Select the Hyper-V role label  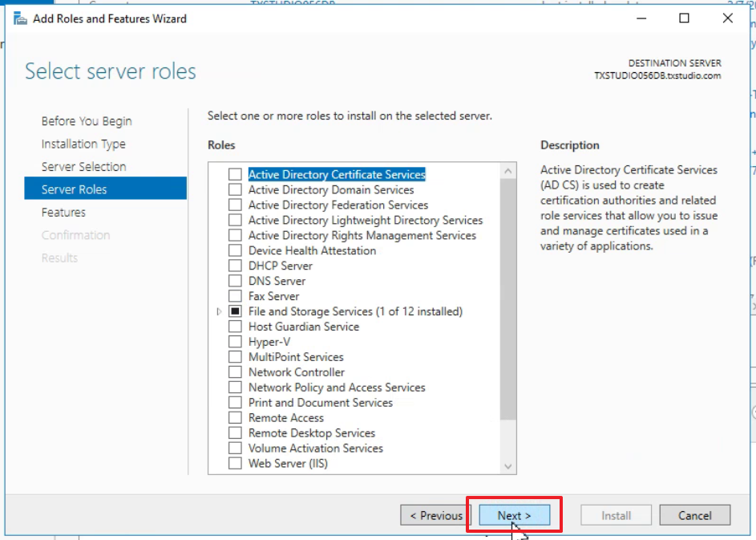(269, 342)
